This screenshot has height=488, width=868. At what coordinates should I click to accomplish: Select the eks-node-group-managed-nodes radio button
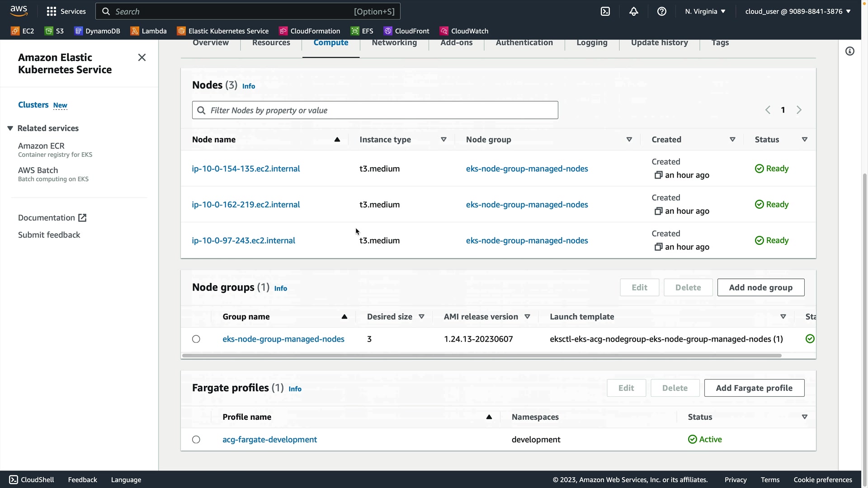point(196,339)
